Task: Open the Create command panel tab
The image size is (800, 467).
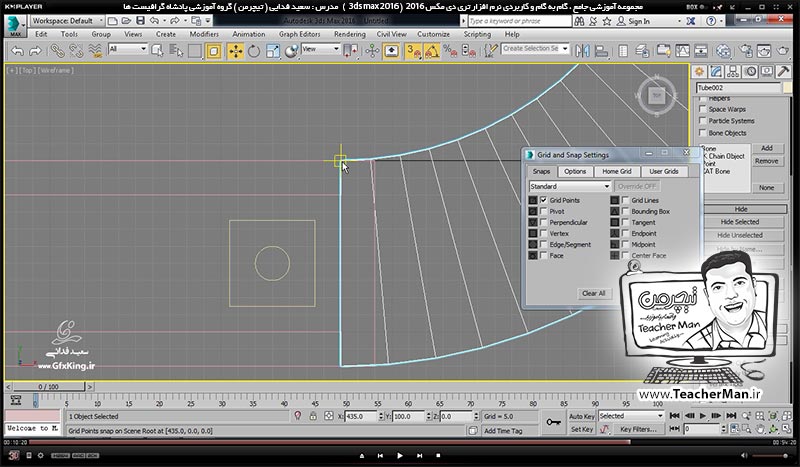Action: (x=699, y=71)
